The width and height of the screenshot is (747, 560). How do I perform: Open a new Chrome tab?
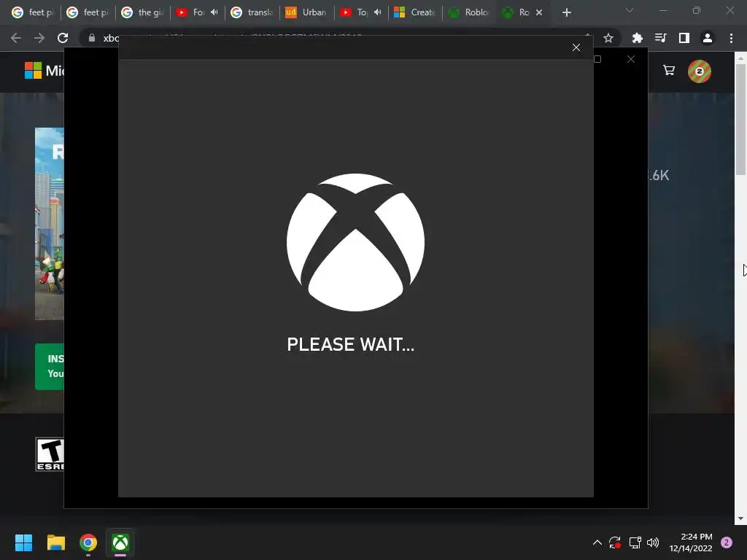click(566, 12)
